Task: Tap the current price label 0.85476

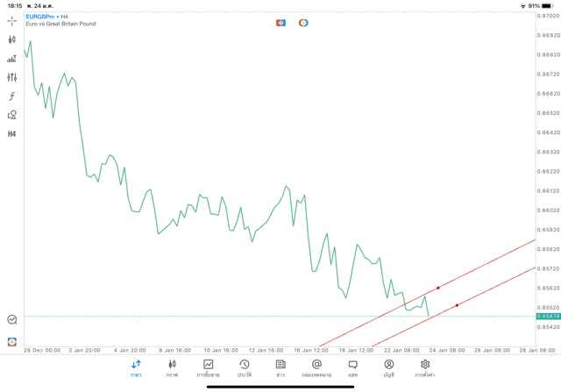Action: click(548, 317)
